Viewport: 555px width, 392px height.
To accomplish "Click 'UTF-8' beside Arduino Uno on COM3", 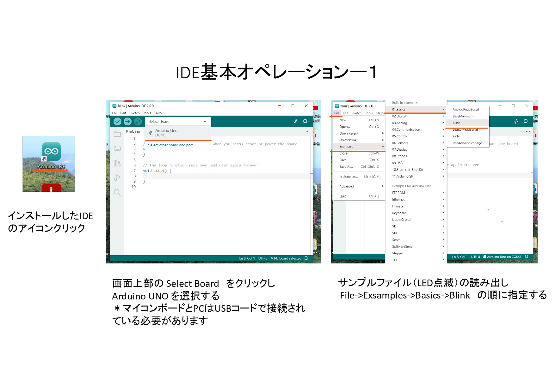I will tap(475, 257).
